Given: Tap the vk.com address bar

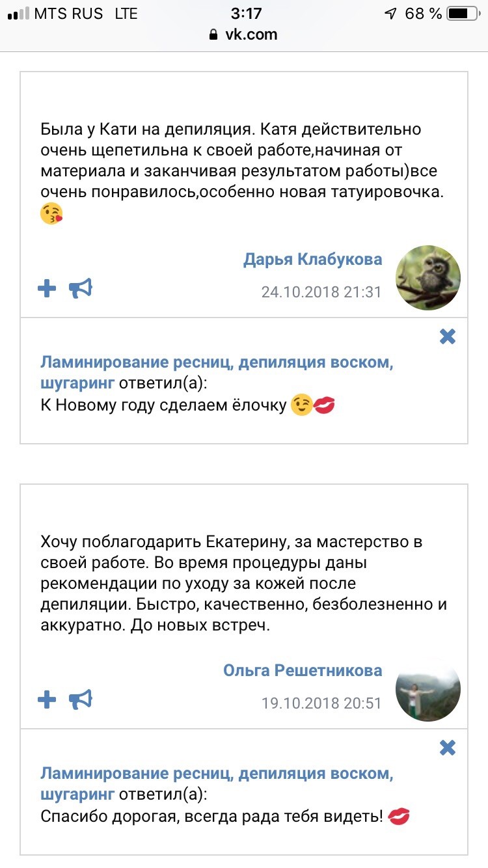Looking at the screenshot, I should tap(244, 34).
